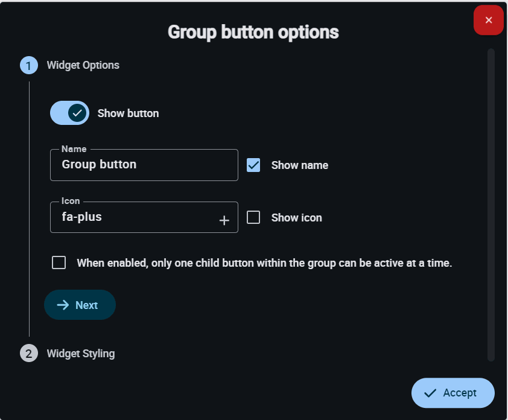Screen dimensions: 508x420
Task: Select the Widget Options step header
Action: [x=83, y=65]
